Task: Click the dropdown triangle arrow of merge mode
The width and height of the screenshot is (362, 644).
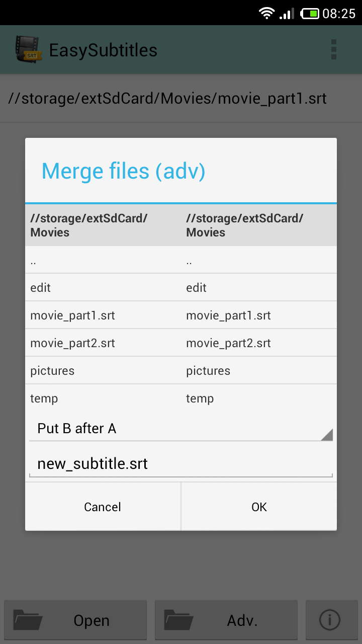Action: (326, 435)
